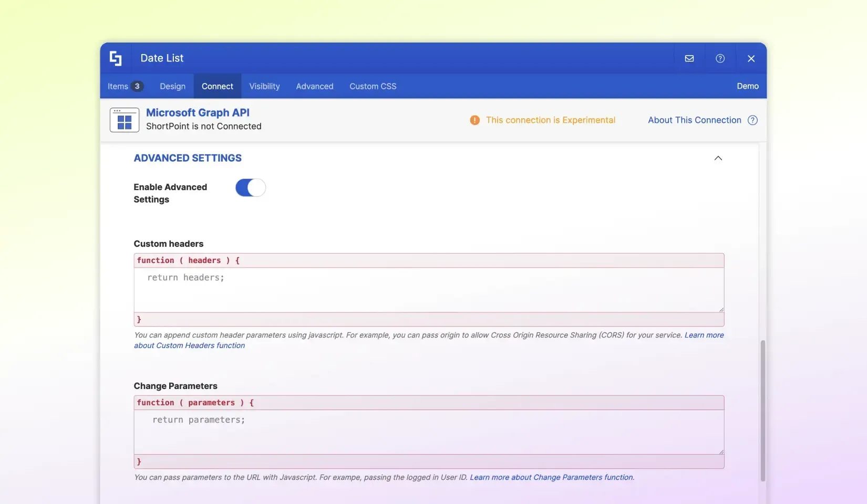Open About This Connection link
The height and width of the screenshot is (504, 867).
[x=695, y=120]
